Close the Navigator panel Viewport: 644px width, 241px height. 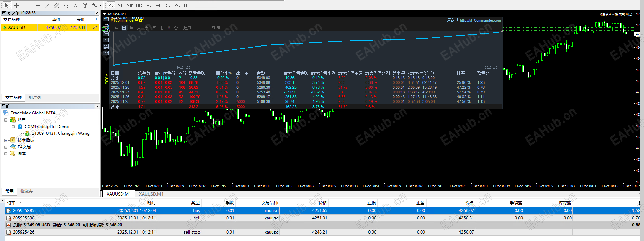pyautogui.click(x=97, y=106)
